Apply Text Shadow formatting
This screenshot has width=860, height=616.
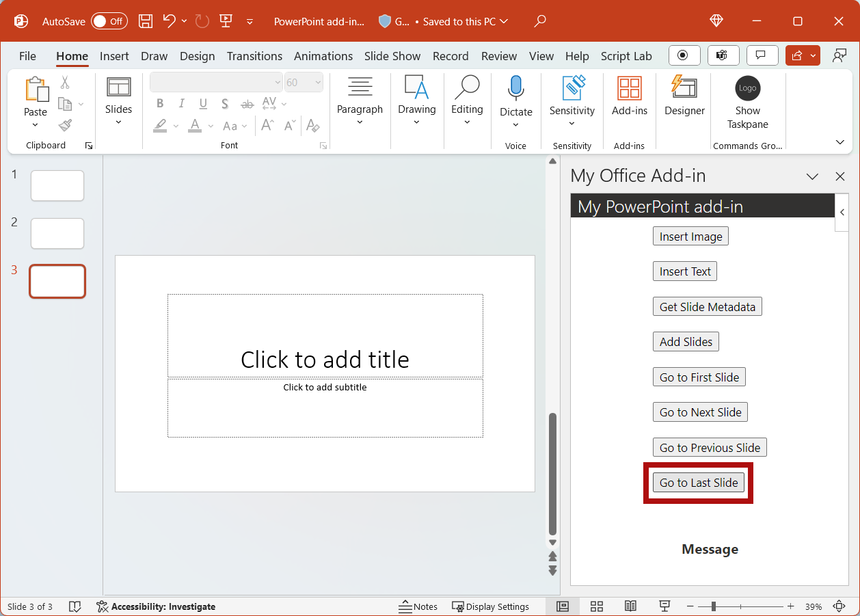(225, 104)
